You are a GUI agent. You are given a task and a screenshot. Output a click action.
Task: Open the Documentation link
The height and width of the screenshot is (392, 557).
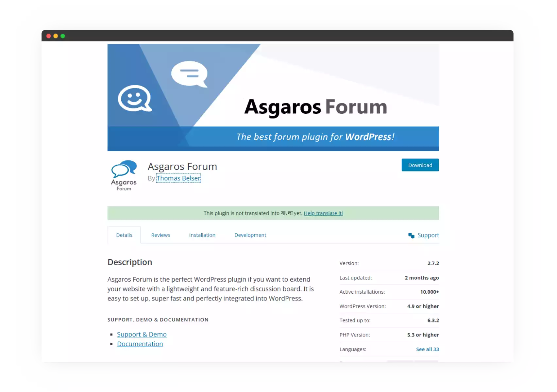pyautogui.click(x=140, y=344)
